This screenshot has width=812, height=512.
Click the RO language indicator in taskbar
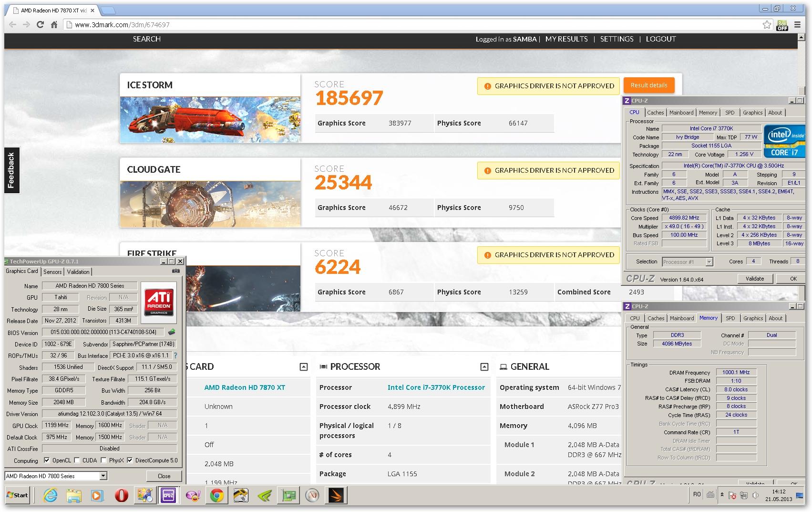pyautogui.click(x=697, y=495)
